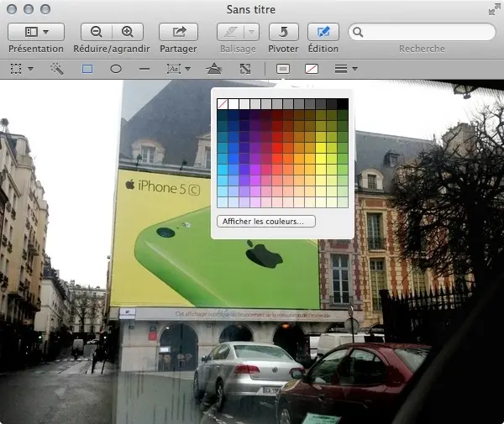Click the Sans titre window title
Screen dimensions: 504x424
pos(251,9)
